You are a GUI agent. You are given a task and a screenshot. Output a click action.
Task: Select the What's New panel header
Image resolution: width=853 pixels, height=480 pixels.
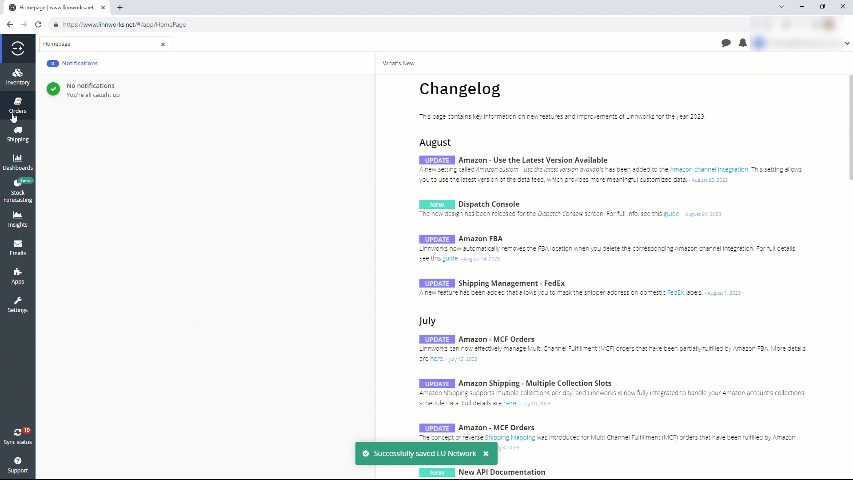[x=399, y=63]
